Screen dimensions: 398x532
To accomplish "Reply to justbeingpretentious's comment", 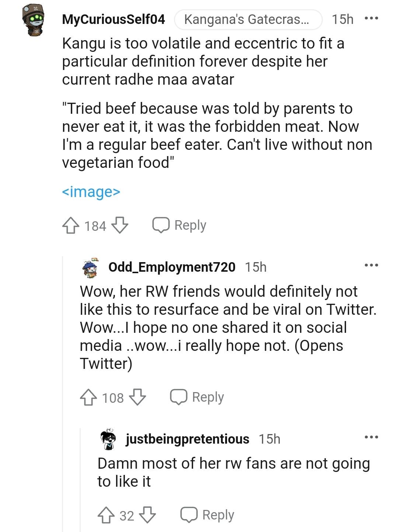I will (x=207, y=515).
